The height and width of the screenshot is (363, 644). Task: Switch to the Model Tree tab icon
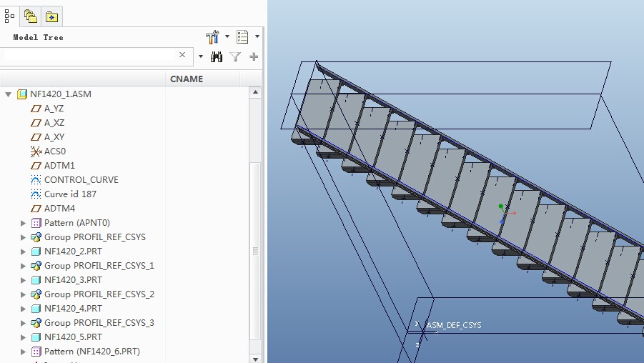(x=9, y=16)
